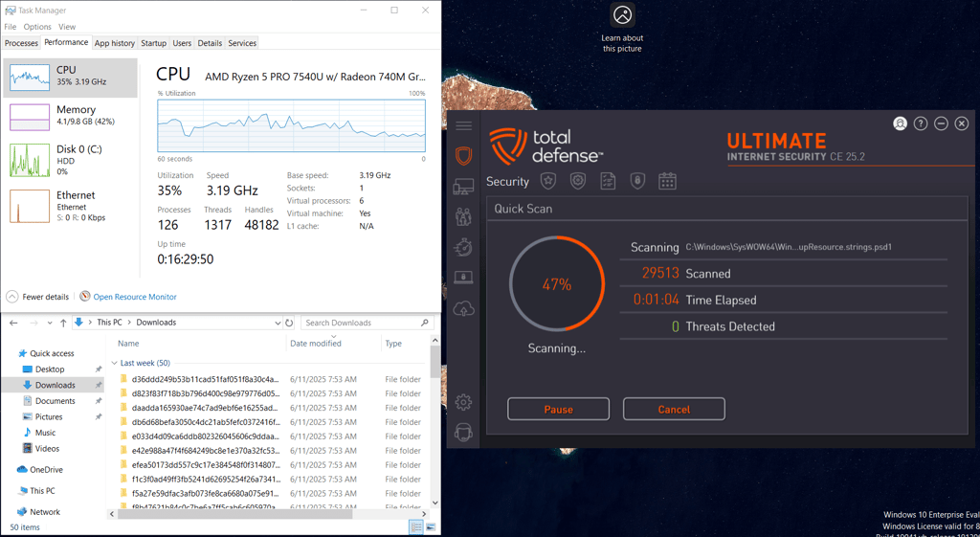Screen dimensions: 980x537
Task: Open the Devices icon in the Total Defense sidebar
Action: (x=463, y=187)
